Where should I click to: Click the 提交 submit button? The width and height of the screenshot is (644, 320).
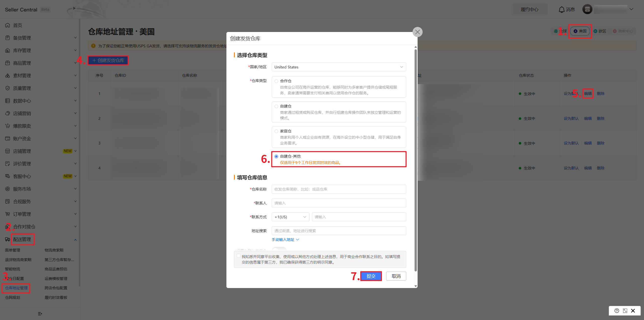point(371,276)
